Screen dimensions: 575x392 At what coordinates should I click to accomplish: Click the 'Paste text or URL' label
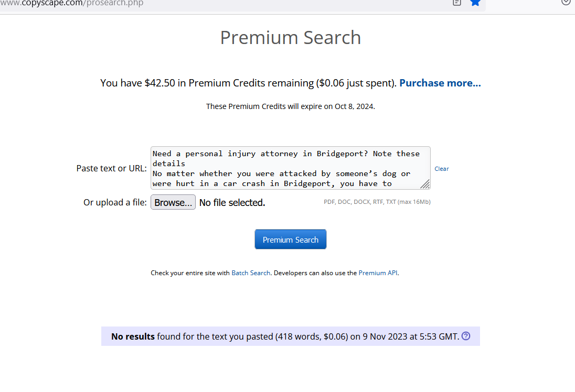pos(111,168)
